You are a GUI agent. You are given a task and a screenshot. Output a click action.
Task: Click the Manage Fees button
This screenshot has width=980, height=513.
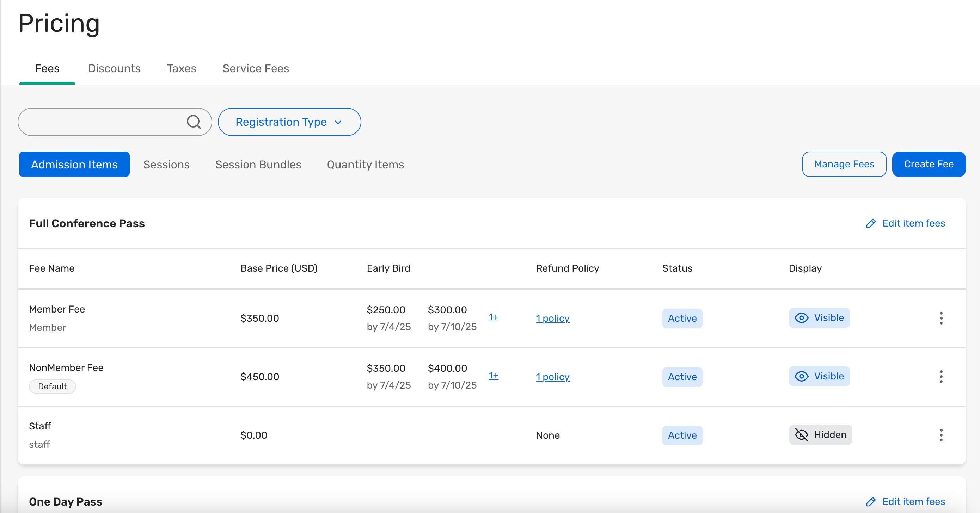844,164
